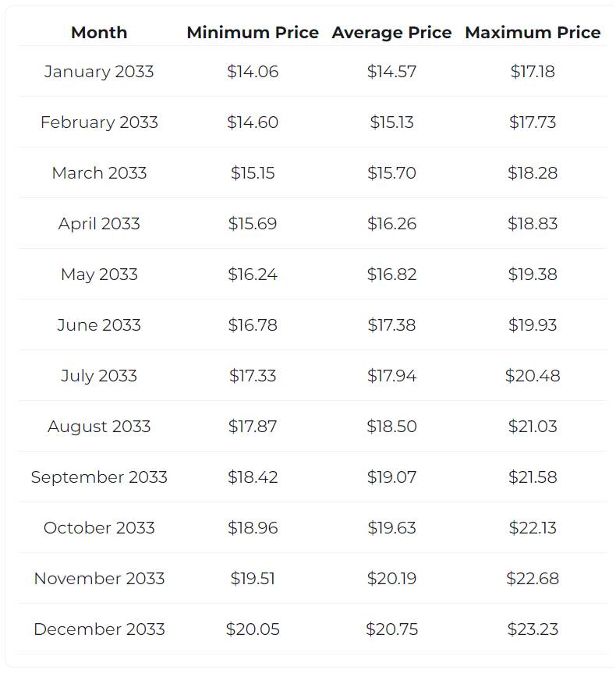Select November 2033 maximum price $22.68
This screenshot has width=616, height=677.
pyautogui.click(x=533, y=579)
